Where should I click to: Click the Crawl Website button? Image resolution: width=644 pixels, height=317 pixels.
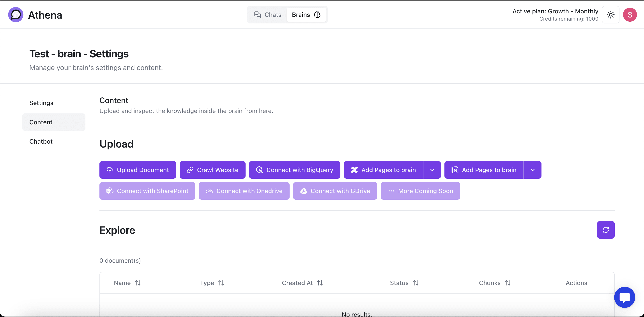point(212,170)
